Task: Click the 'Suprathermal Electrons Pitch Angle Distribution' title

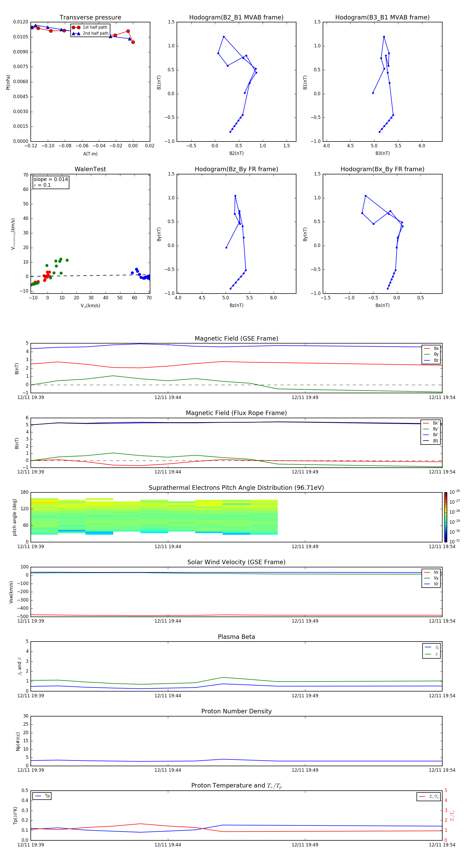Action: 236,488
